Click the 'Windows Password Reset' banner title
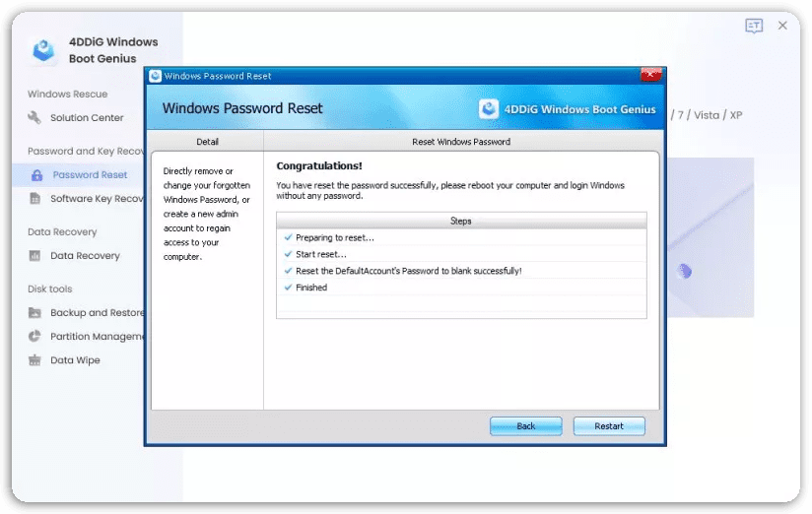 pyautogui.click(x=242, y=108)
